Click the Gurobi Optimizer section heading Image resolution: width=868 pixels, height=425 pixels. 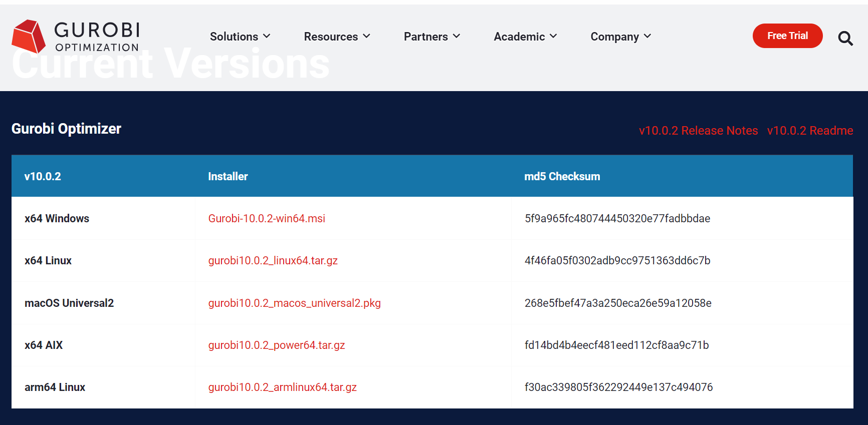click(66, 129)
